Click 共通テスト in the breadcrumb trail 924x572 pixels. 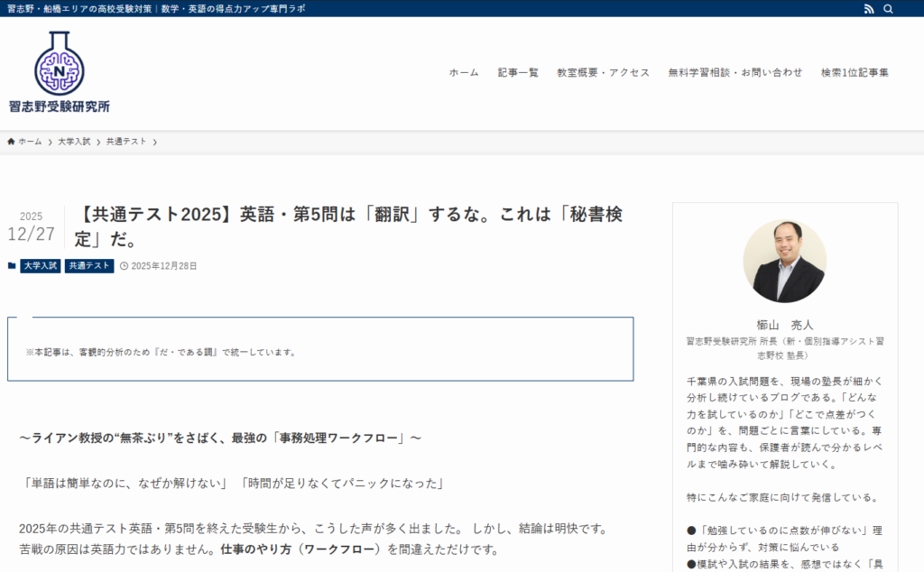tap(126, 142)
